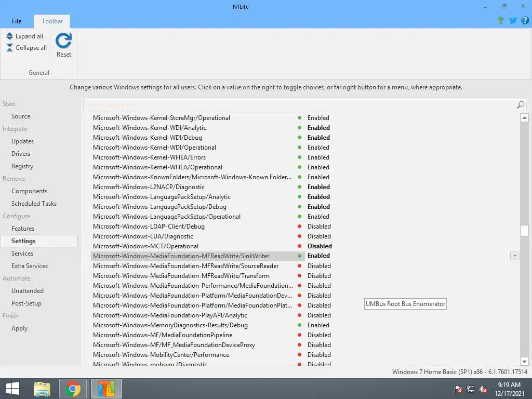Open the Services page
Image resolution: width=532 pixels, height=399 pixels.
coord(22,254)
